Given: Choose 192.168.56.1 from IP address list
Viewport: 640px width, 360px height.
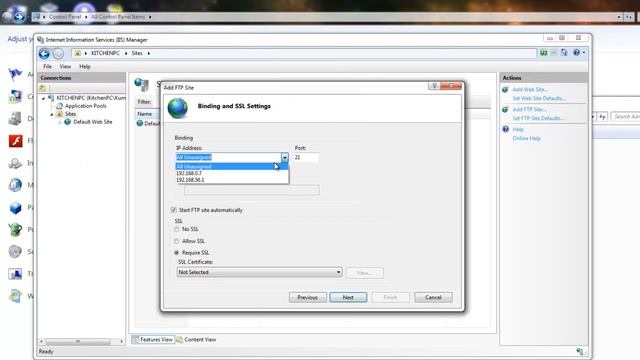Looking at the screenshot, I should (x=232, y=180).
